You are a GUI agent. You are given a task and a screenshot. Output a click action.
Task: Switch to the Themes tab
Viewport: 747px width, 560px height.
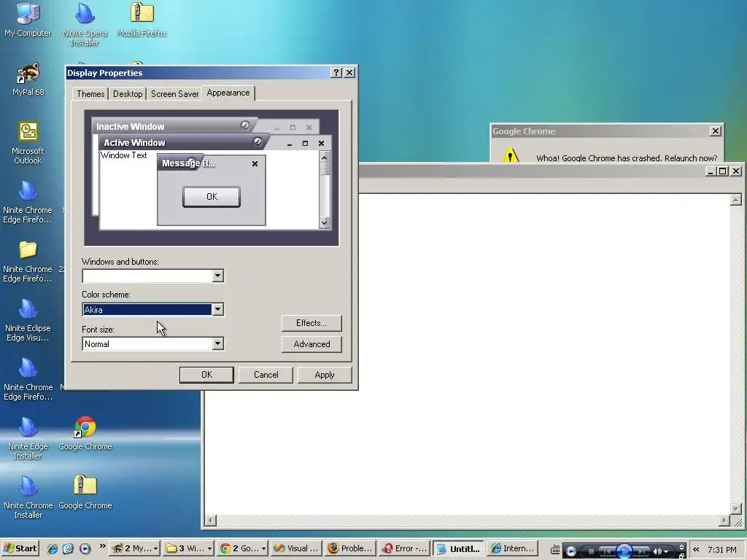click(x=90, y=94)
